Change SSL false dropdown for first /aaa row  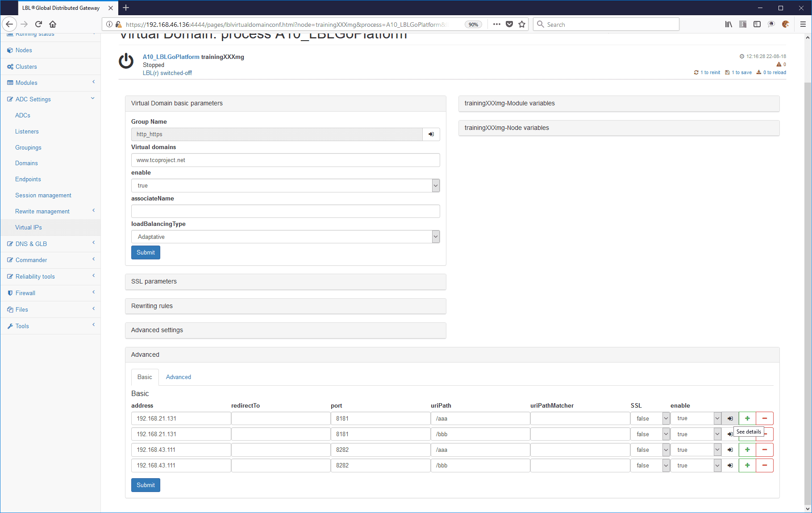tap(650, 418)
